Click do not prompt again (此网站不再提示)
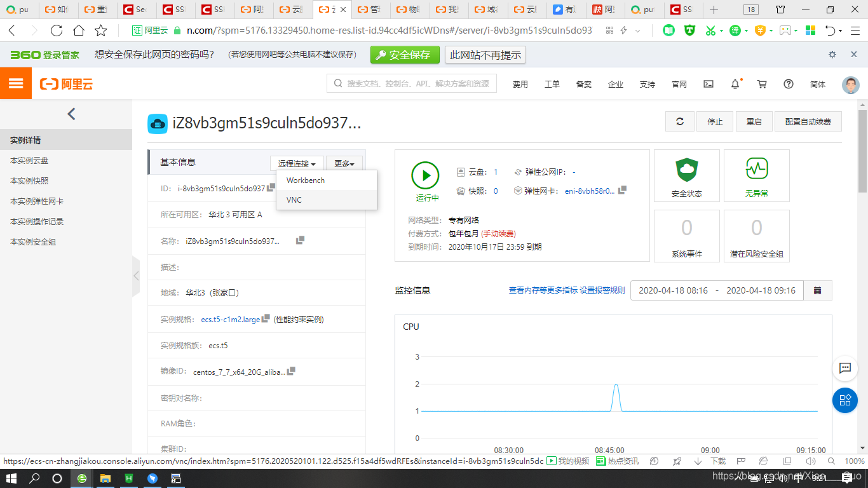Image resolution: width=868 pixels, height=488 pixels. pos(485,55)
